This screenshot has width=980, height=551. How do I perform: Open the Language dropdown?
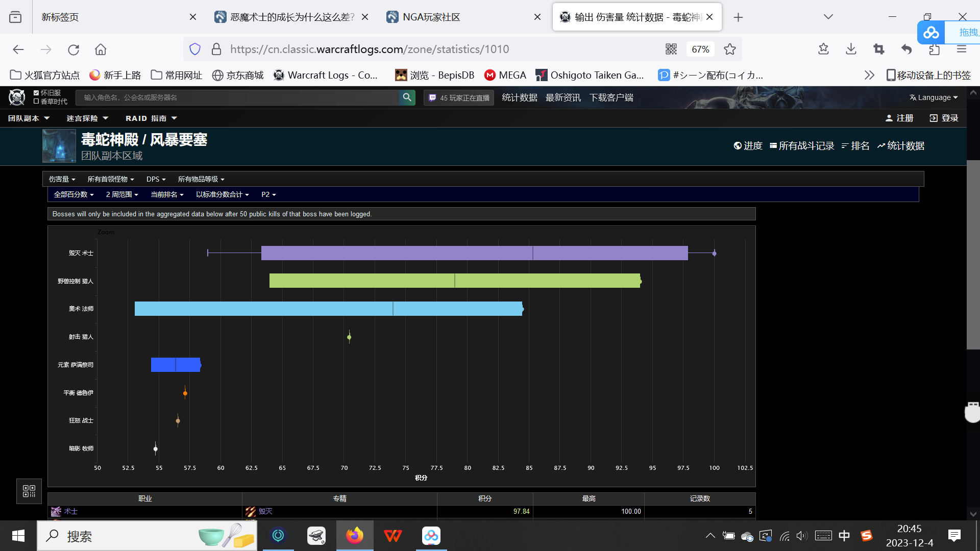933,97
